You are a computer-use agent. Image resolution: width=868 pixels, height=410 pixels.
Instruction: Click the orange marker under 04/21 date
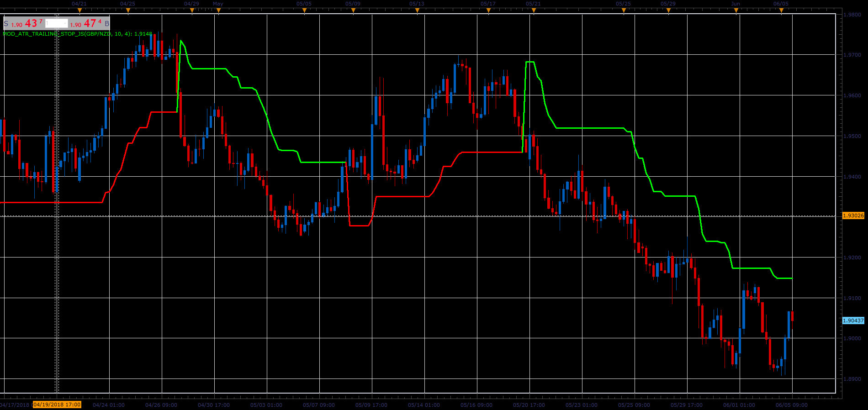click(79, 10)
